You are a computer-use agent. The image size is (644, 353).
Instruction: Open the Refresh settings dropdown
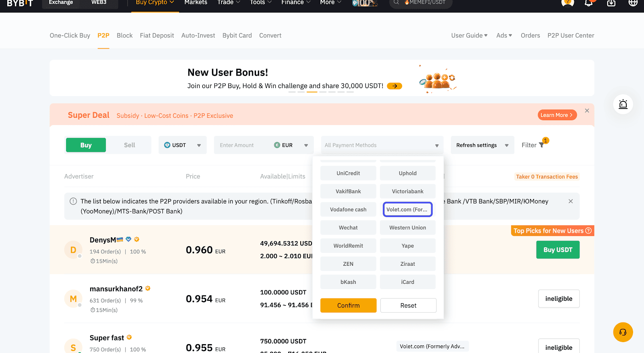point(482,145)
